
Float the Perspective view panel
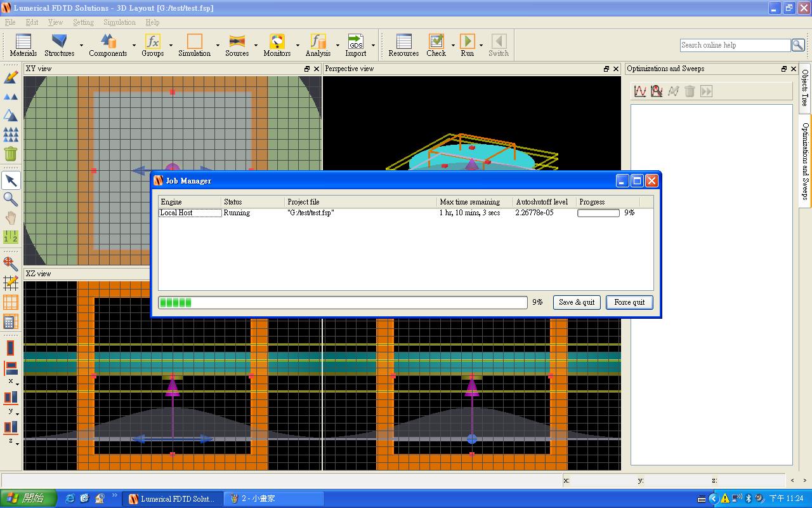pyautogui.click(x=606, y=69)
